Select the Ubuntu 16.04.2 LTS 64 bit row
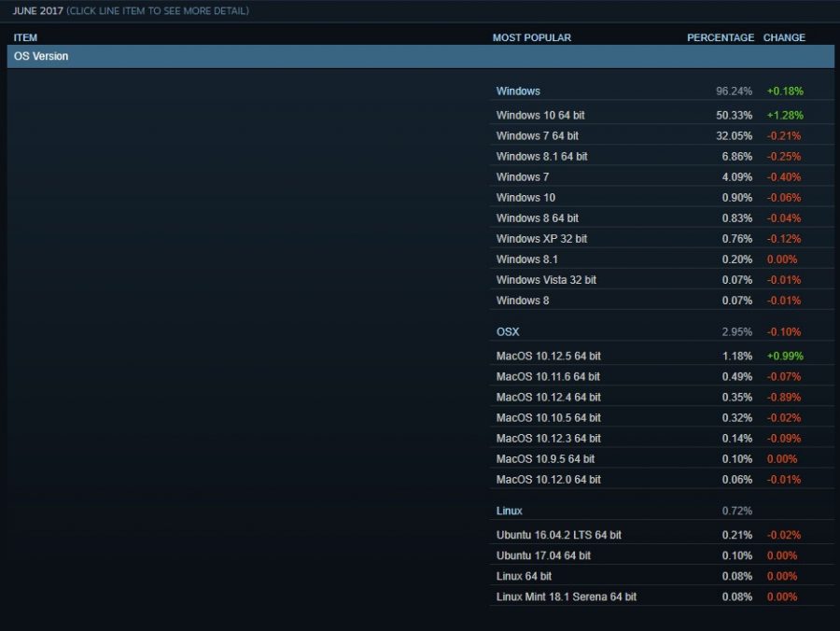Image resolution: width=840 pixels, height=631 pixels. click(662, 535)
